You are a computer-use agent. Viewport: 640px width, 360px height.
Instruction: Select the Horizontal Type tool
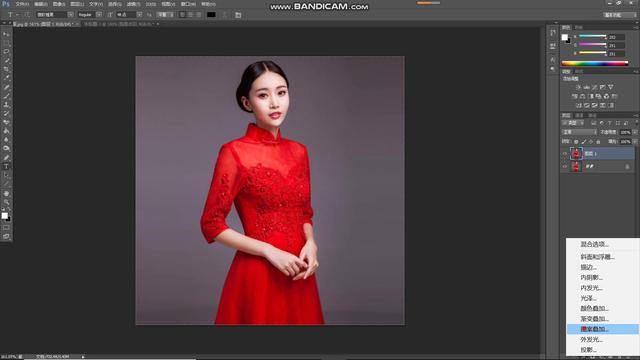coord(6,167)
